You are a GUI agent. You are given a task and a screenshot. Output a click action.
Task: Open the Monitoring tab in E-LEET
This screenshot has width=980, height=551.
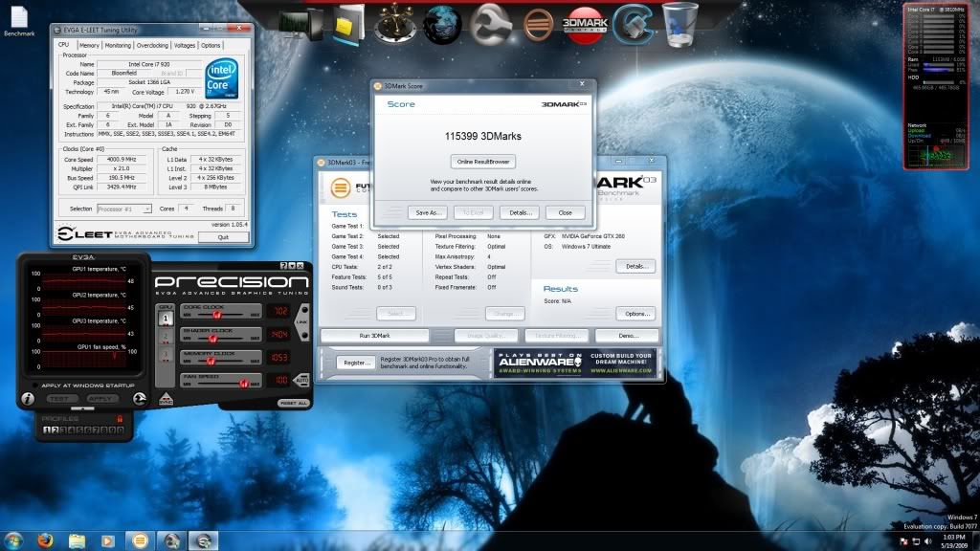[118, 46]
